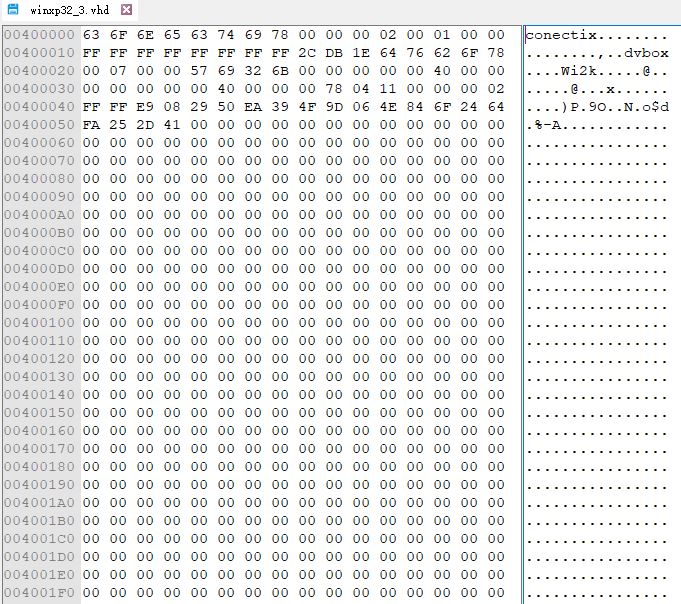Select the '%-A' ASCII text in row 00400050
The width and height of the screenshot is (681, 604).
[541, 125]
